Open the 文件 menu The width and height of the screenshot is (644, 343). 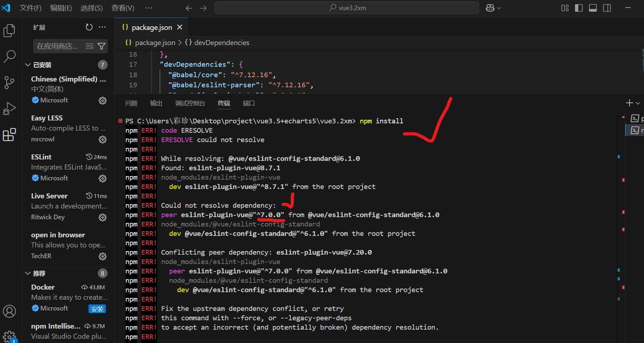coord(30,8)
